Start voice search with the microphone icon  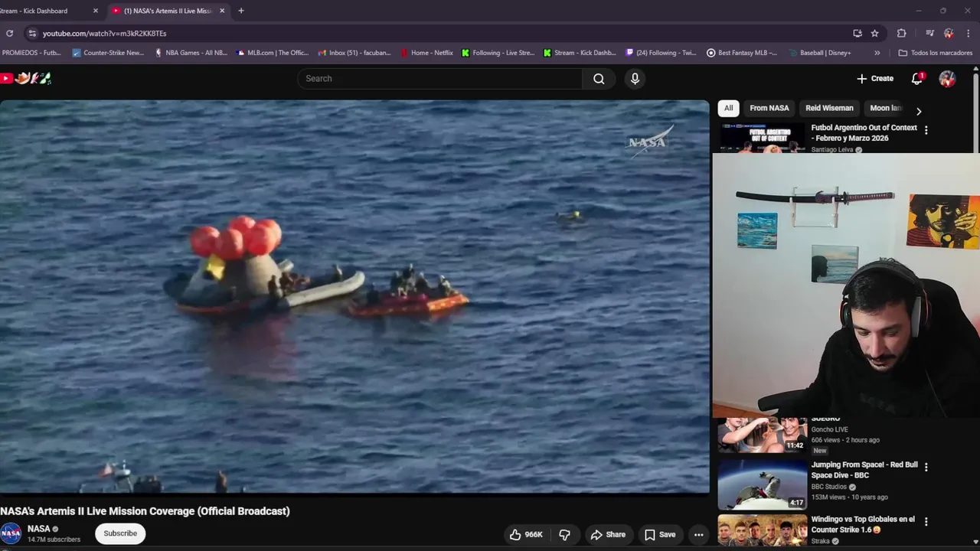point(635,78)
